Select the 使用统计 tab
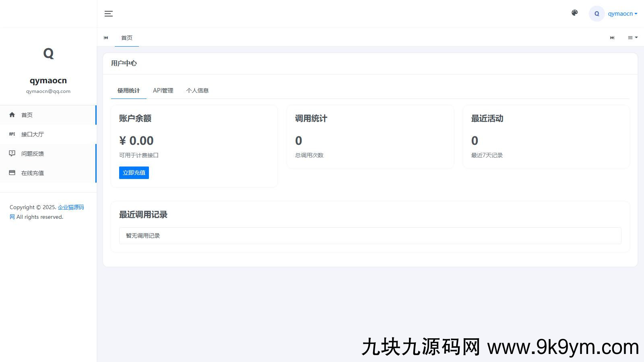 (128, 90)
